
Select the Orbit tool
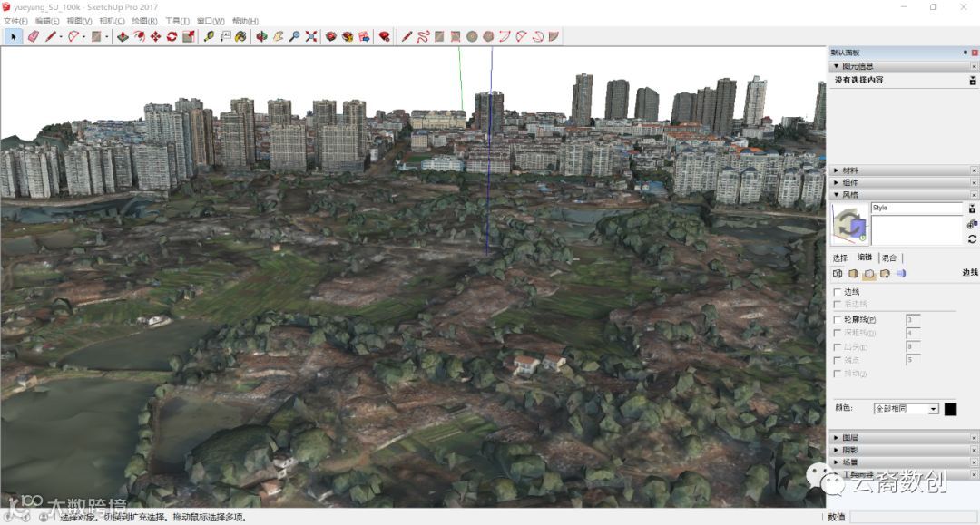(x=261, y=36)
